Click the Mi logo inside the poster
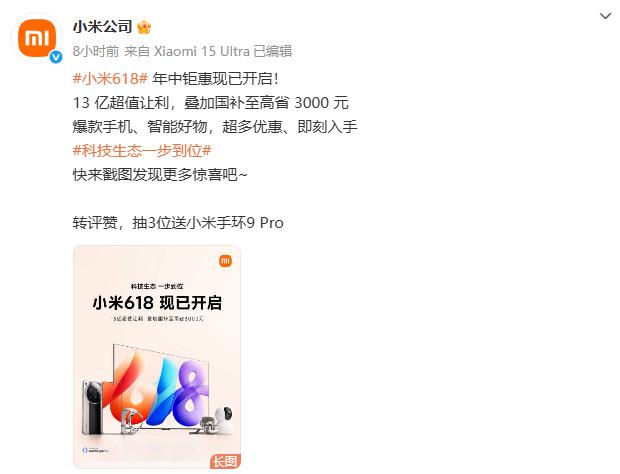Image resolution: width=620 pixels, height=474 pixels. click(225, 261)
